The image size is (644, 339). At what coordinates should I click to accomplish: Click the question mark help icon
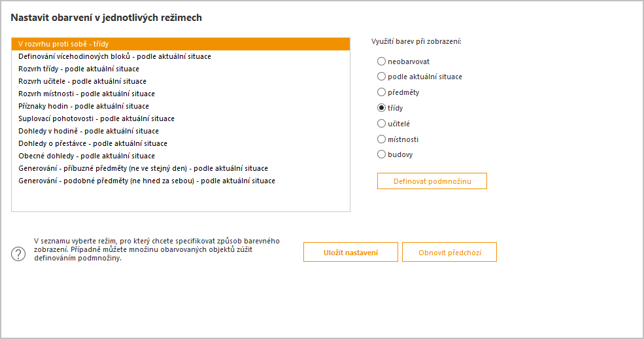[x=18, y=253]
